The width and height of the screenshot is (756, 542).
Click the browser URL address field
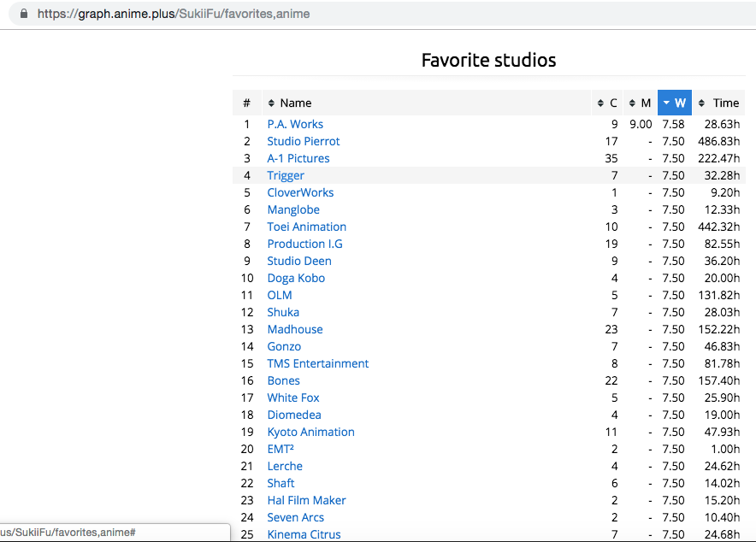[342, 14]
